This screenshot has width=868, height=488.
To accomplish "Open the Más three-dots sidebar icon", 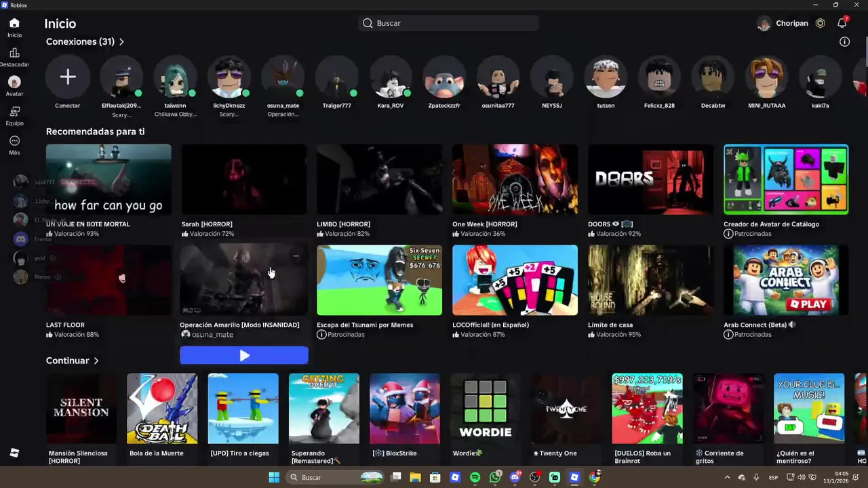I will 14,141.
